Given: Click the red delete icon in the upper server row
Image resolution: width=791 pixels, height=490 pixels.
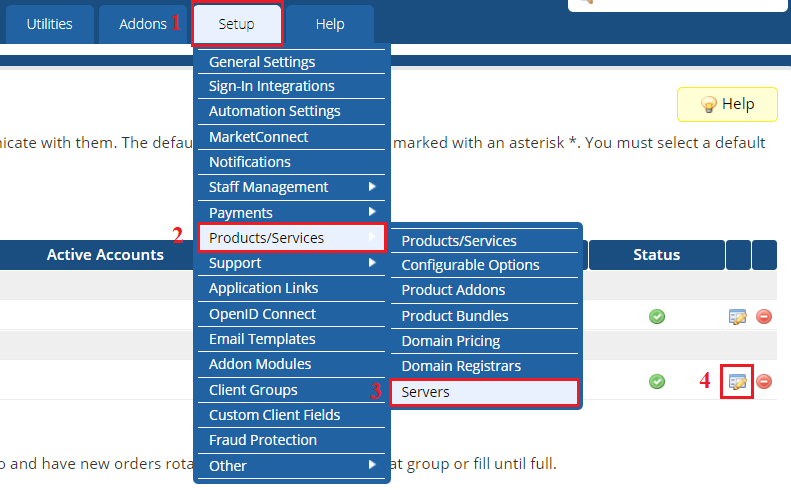Looking at the screenshot, I should (x=764, y=317).
